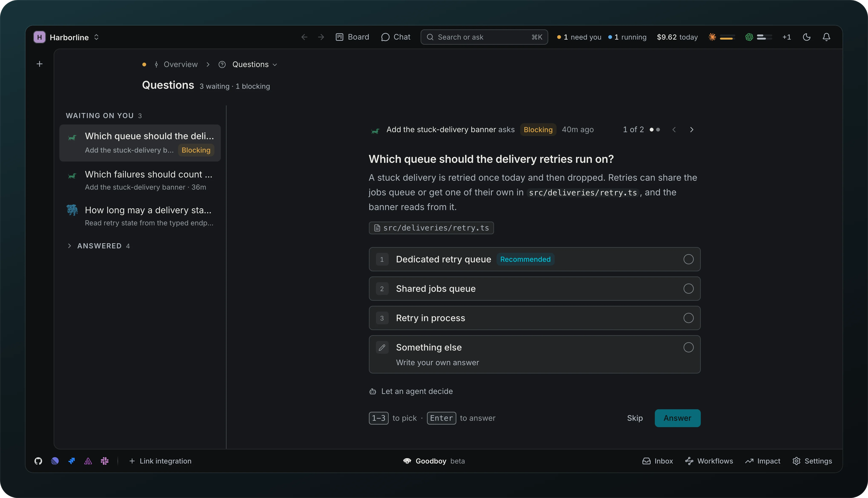868x498 pixels.
Task: Select Dedicated retry queue radio
Action: pyautogui.click(x=688, y=259)
